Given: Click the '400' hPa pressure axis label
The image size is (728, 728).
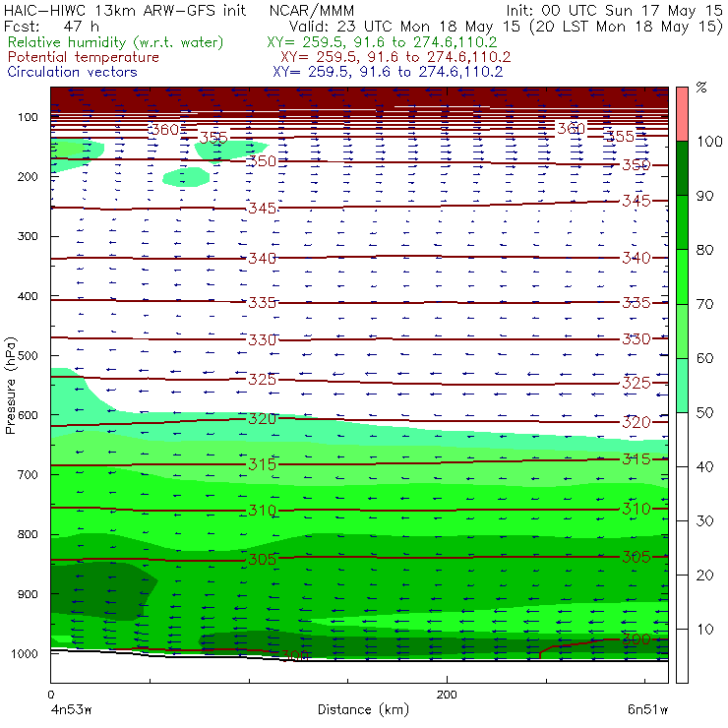Looking at the screenshot, I should [28, 296].
